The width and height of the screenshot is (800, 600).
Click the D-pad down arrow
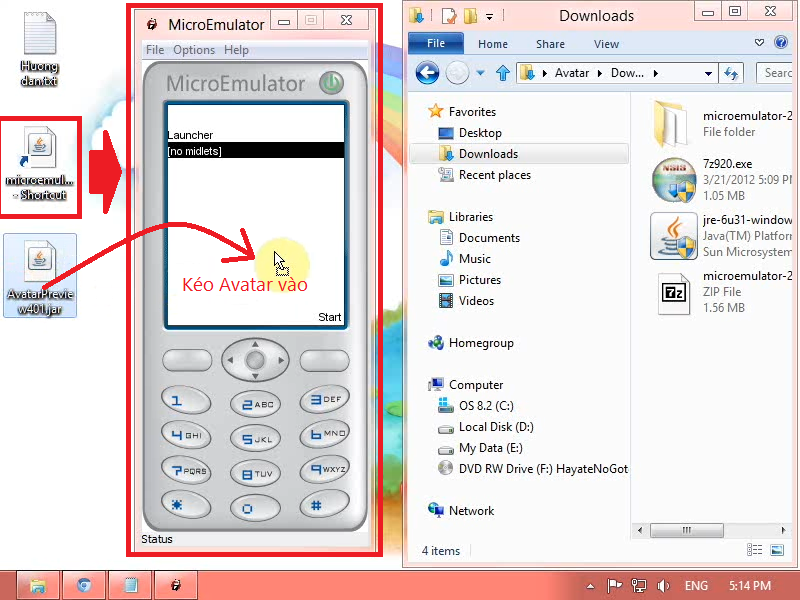[255, 377]
